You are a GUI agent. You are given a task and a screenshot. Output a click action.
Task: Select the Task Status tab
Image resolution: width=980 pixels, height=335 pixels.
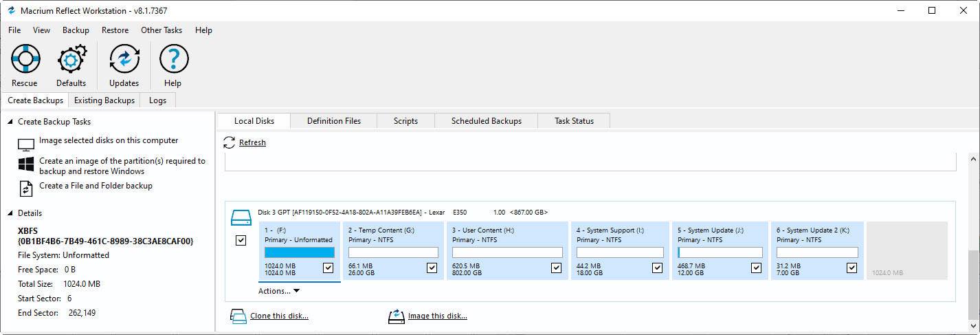(574, 121)
